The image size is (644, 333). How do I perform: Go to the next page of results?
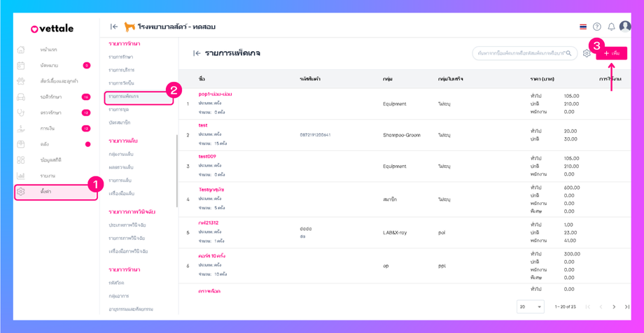614,306
